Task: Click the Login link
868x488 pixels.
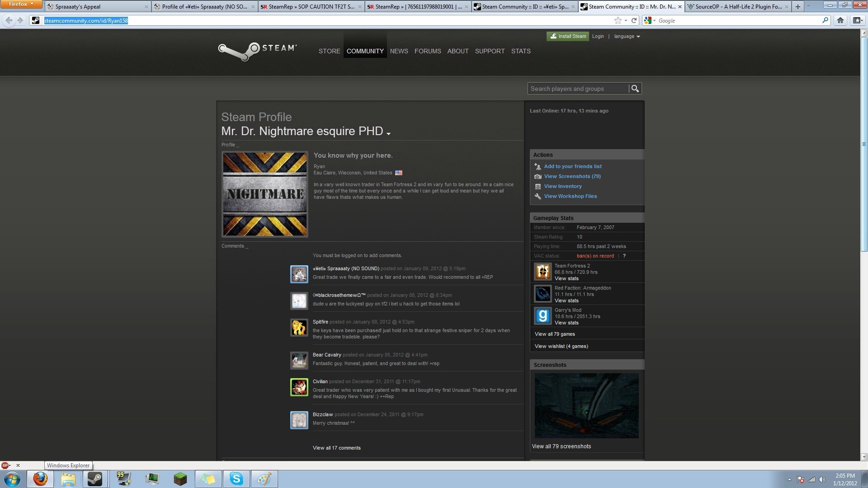Action: (x=598, y=37)
